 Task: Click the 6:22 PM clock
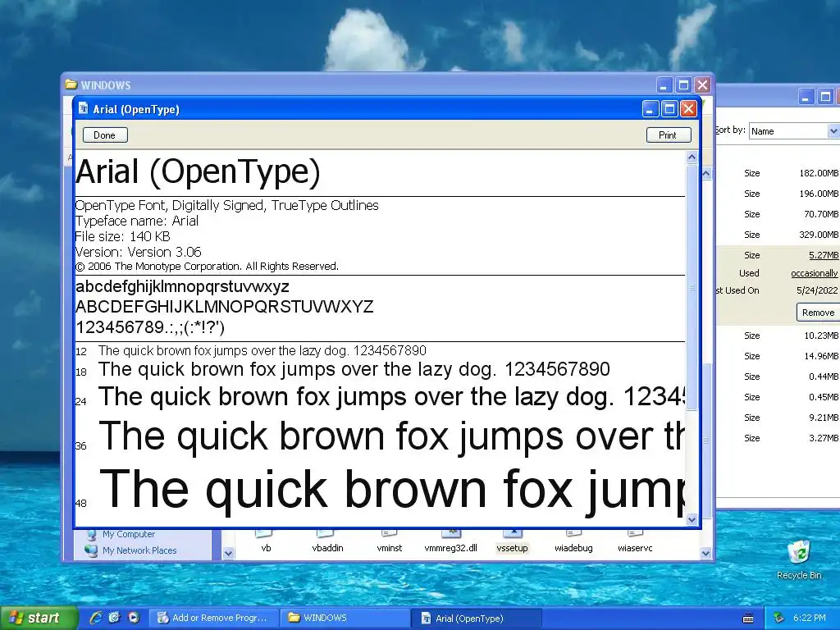[810, 618]
